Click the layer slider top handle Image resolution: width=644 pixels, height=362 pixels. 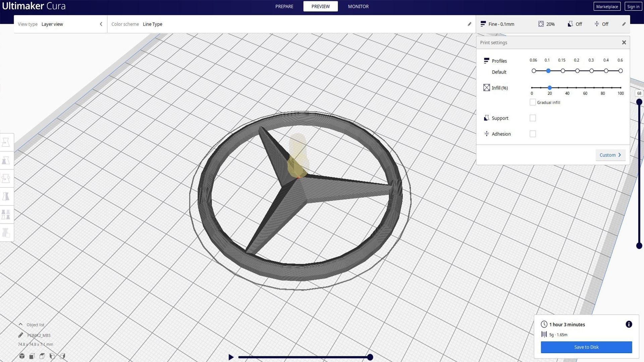(x=639, y=102)
